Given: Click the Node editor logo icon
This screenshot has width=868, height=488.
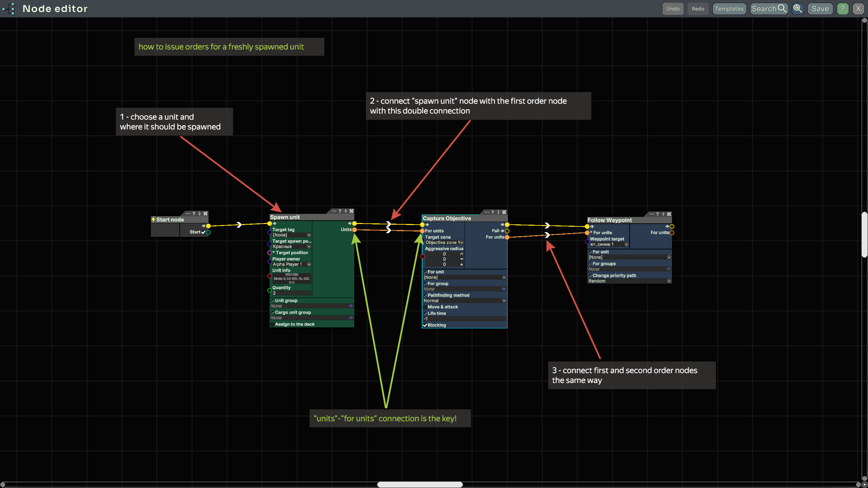Looking at the screenshot, I should click(9, 8).
